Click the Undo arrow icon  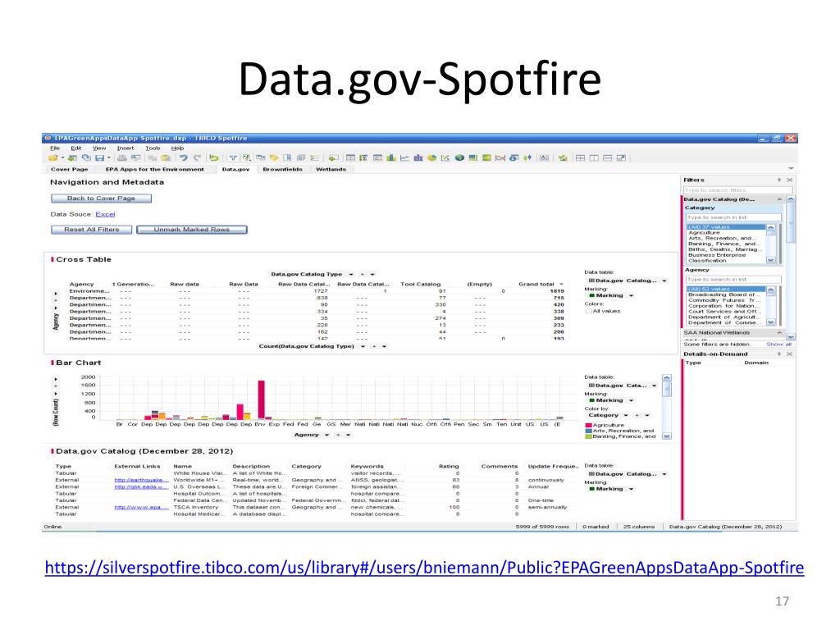[x=184, y=158]
